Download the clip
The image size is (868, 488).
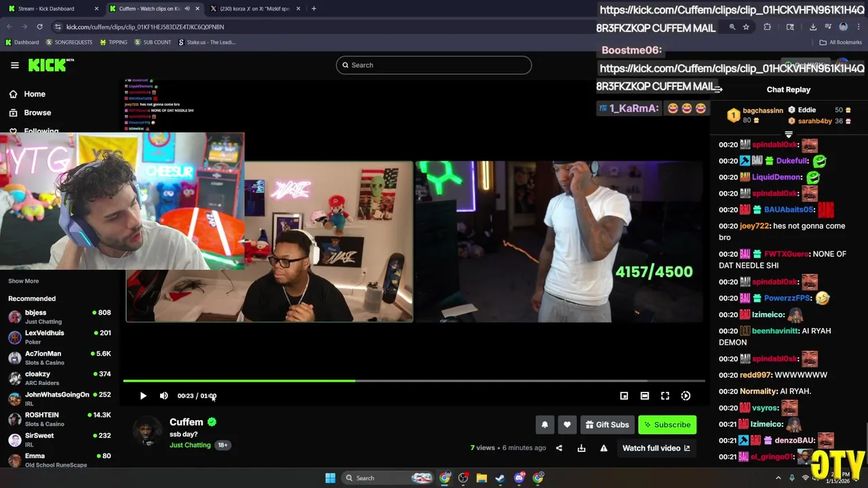click(x=581, y=448)
